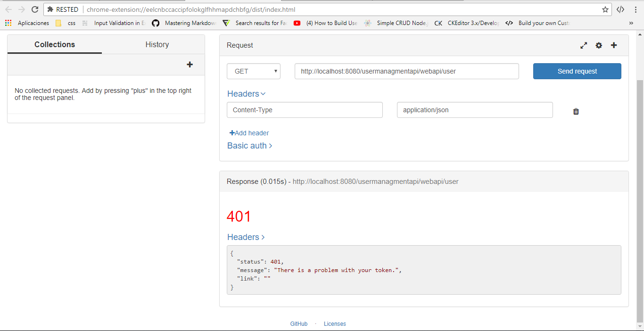Image resolution: width=644 pixels, height=331 pixels.
Task: Collapse the Headers section chevron
Action: click(262, 93)
